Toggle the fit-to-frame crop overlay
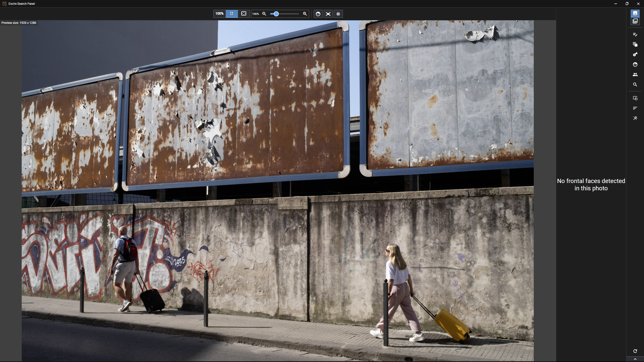 point(328,14)
